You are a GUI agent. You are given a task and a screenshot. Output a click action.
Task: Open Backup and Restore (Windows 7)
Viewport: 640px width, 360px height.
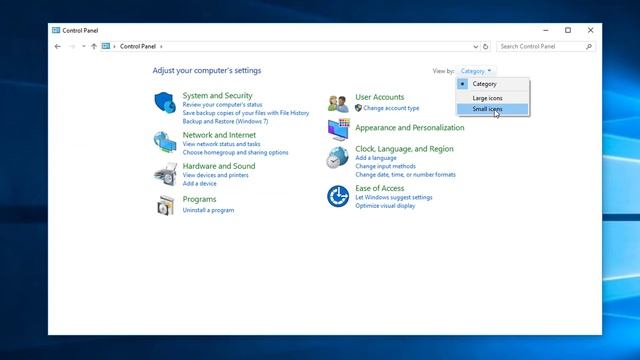(225, 122)
